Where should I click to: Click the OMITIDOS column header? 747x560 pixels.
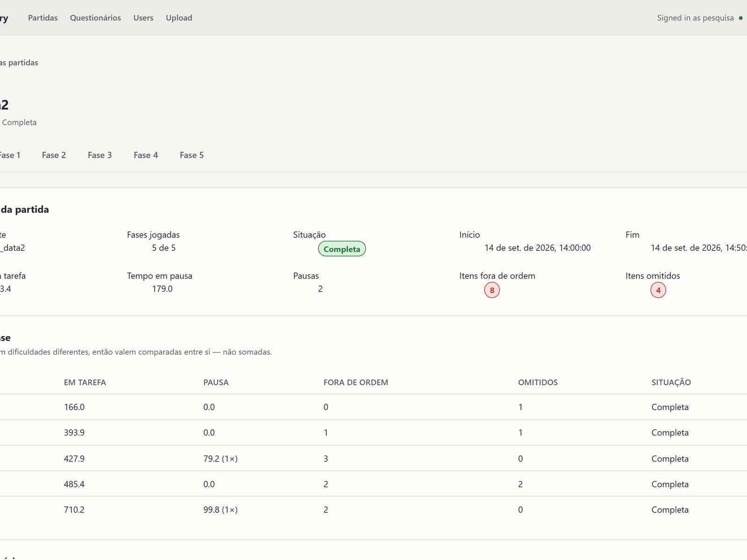pyautogui.click(x=538, y=382)
